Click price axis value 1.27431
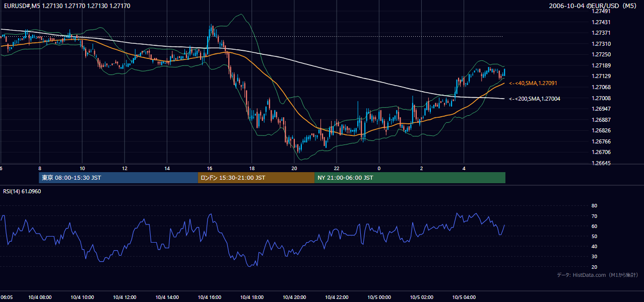This screenshot has width=644, height=302. (601, 22)
